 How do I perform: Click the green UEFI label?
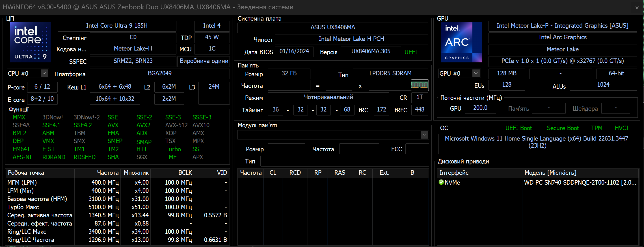pyautogui.click(x=410, y=52)
